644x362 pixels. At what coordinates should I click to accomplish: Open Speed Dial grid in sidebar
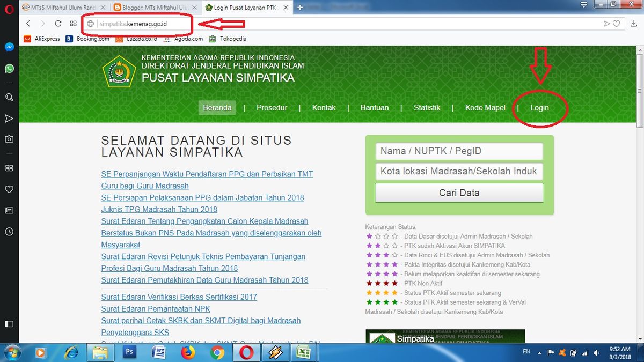[9, 168]
